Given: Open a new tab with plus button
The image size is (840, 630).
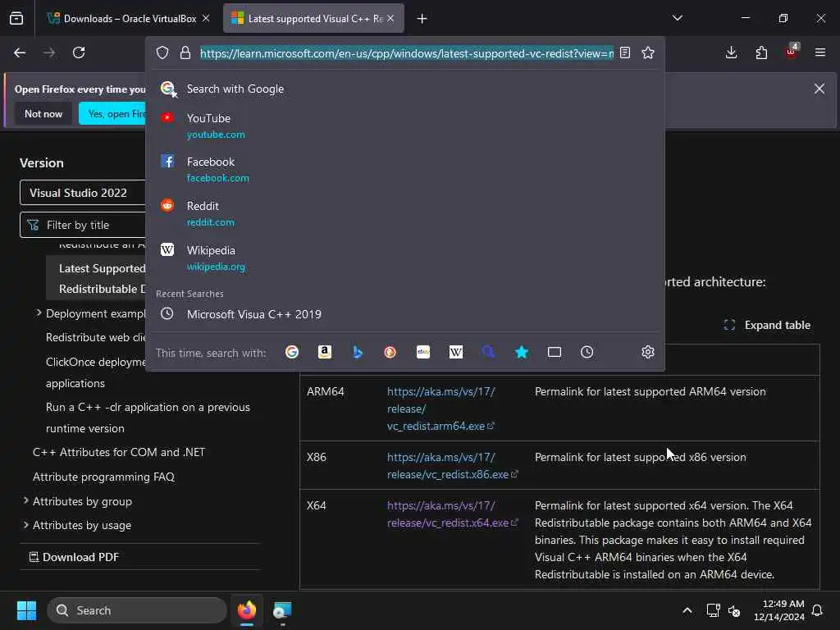Looking at the screenshot, I should point(422,19).
